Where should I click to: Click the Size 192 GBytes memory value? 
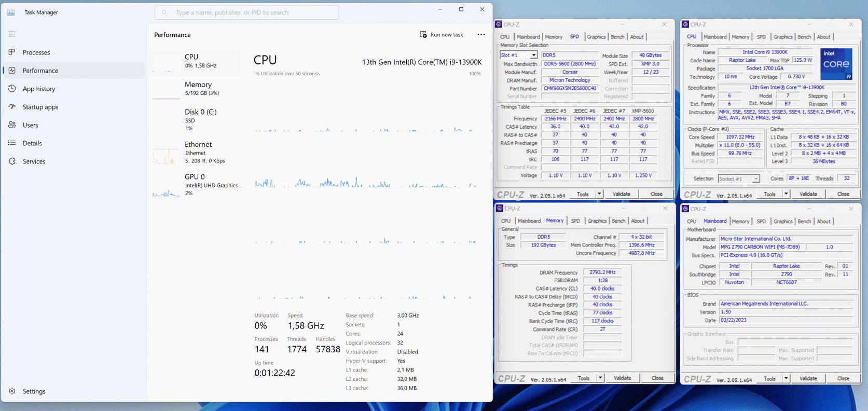(x=543, y=245)
